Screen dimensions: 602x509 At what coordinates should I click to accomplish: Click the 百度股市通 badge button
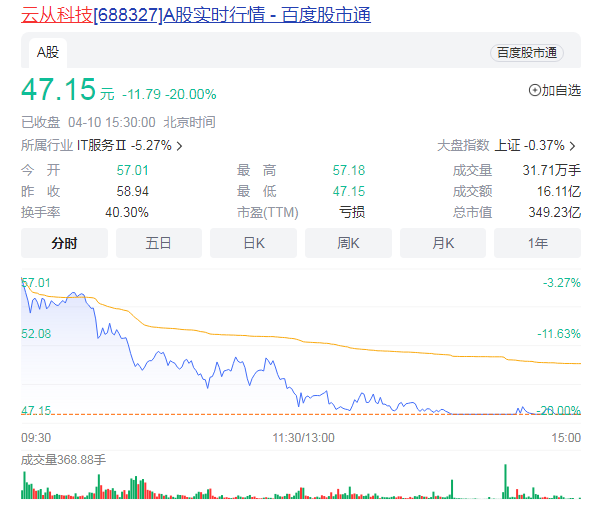click(526, 53)
